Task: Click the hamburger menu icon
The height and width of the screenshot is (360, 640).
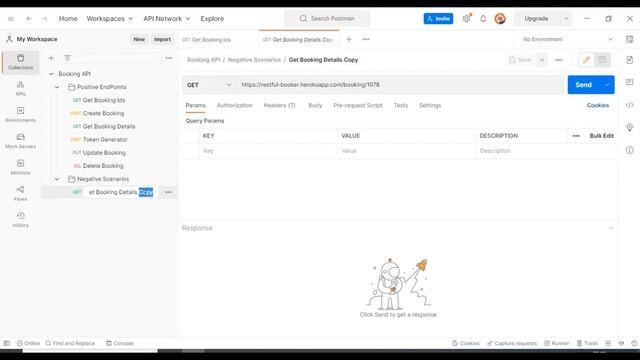Action: tap(11, 19)
